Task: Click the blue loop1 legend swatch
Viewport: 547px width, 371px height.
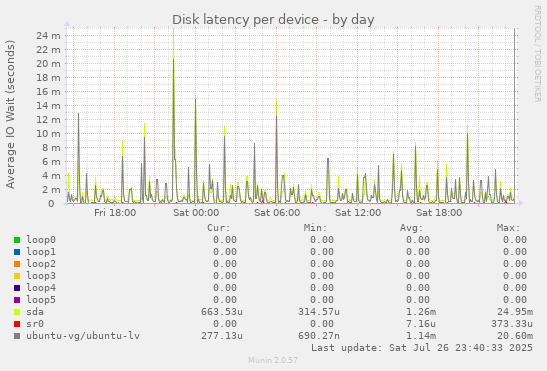Action: point(17,252)
